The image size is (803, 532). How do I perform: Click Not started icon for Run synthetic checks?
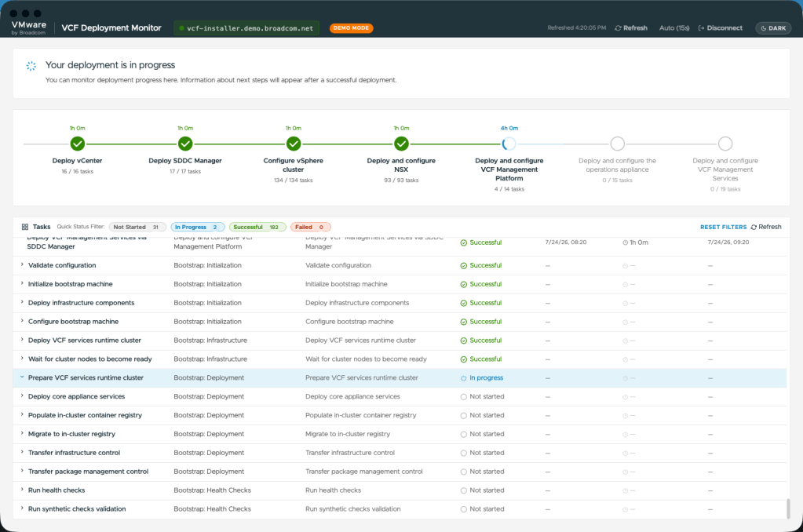click(x=463, y=509)
